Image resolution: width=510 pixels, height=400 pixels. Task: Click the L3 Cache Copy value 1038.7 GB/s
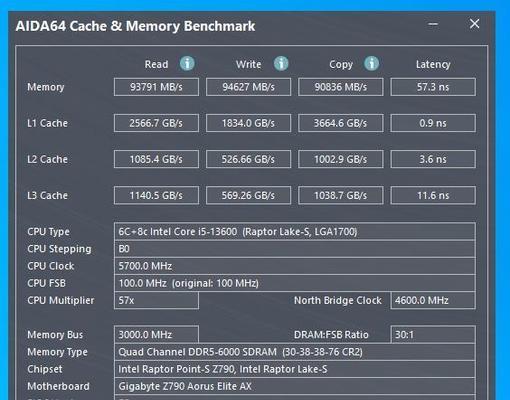pos(341,195)
